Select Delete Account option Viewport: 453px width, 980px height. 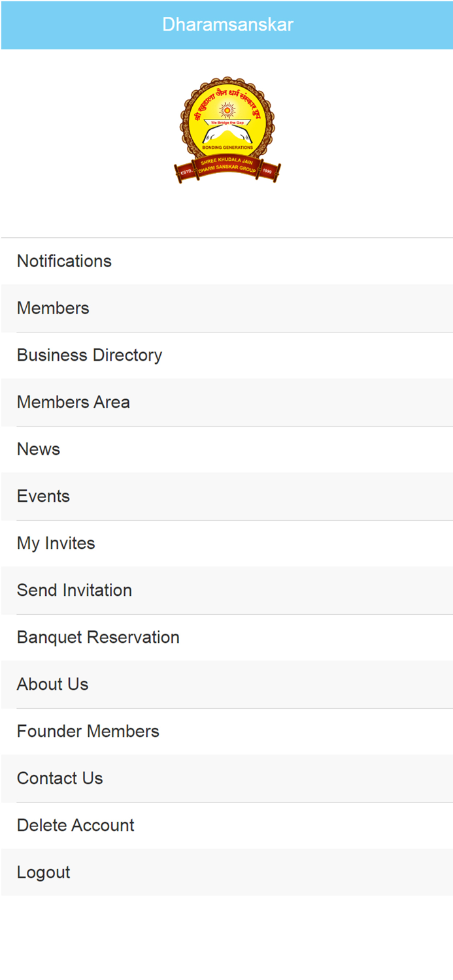point(76,826)
